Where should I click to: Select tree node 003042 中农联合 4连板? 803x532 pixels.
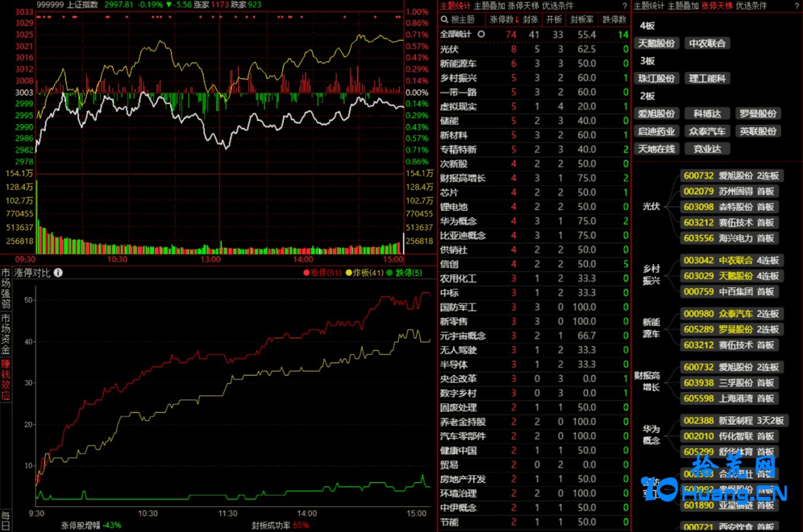click(731, 261)
